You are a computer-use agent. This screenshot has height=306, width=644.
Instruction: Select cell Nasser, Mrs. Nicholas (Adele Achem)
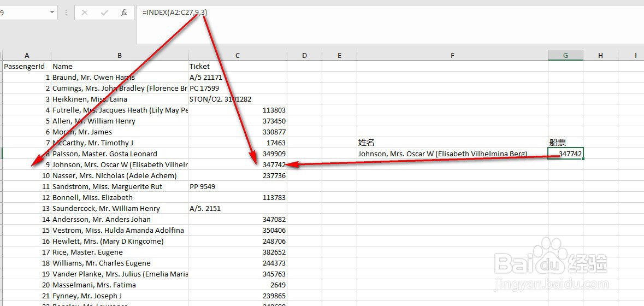coord(120,175)
